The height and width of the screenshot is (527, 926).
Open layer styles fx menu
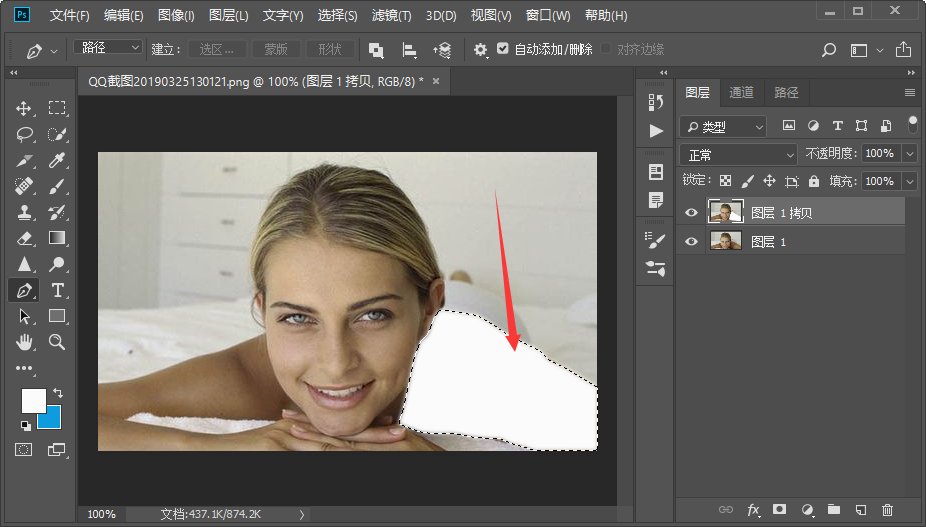(753, 509)
